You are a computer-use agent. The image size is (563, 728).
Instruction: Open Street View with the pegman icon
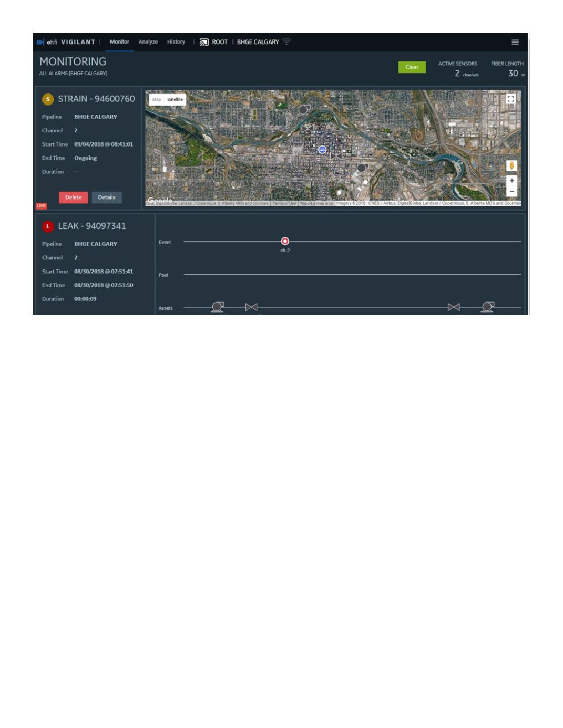coord(511,165)
